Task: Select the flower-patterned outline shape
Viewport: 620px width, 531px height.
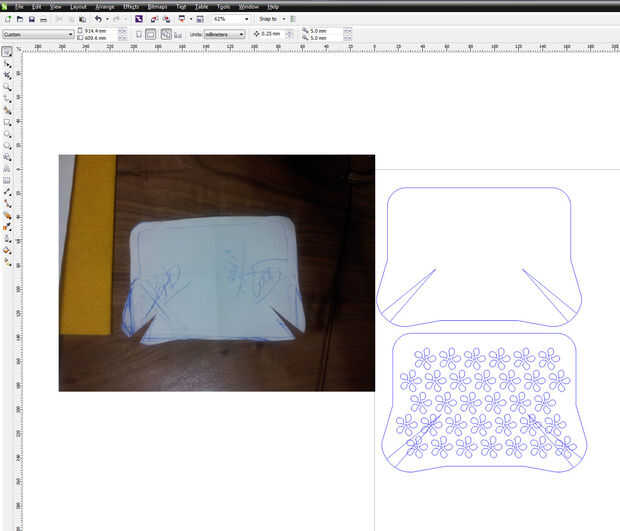Action: point(484,403)
